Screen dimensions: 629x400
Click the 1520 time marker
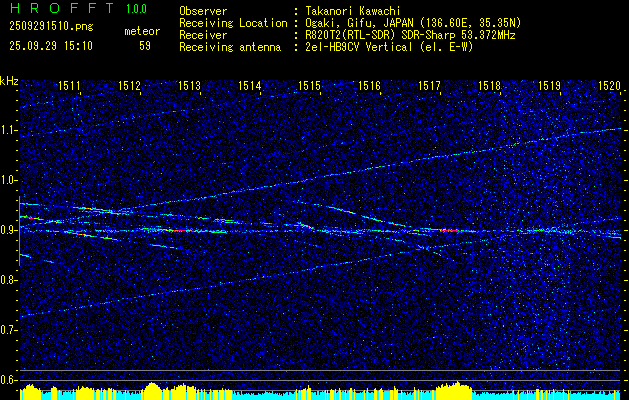click(609, 85)
